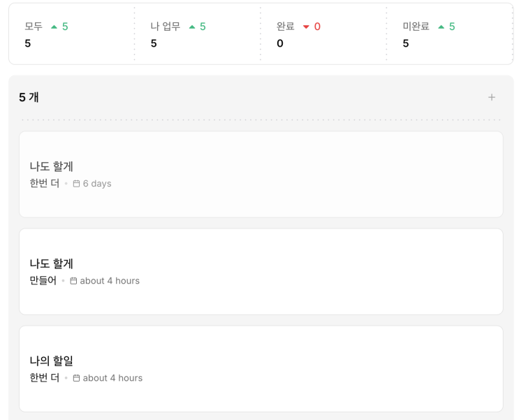Click the calendar icon next to 6 days
The image size is (519, 420).
pyautogui.click(x=76, y=184)
